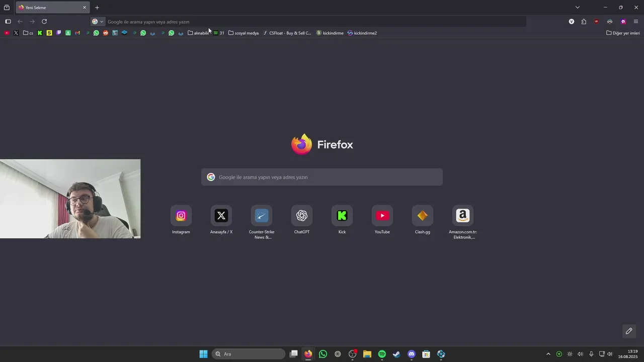Open the CSFloat - Buy & Sell bookmark

[287, 33]
